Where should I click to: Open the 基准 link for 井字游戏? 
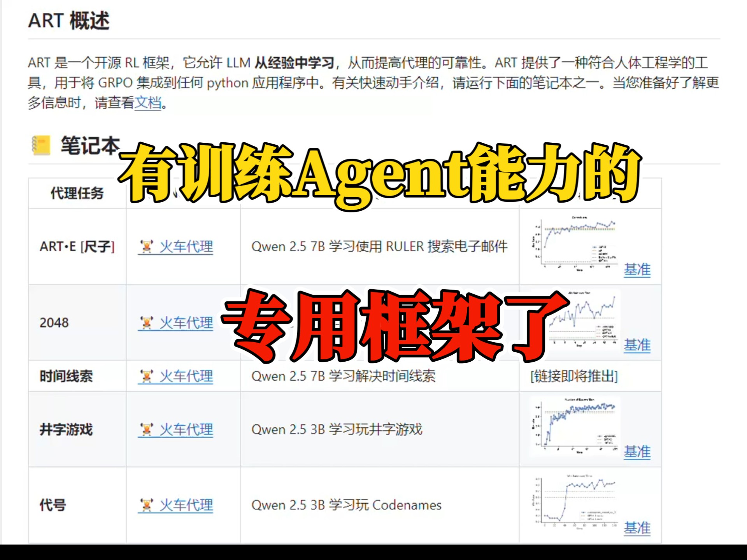pos(637,452)
